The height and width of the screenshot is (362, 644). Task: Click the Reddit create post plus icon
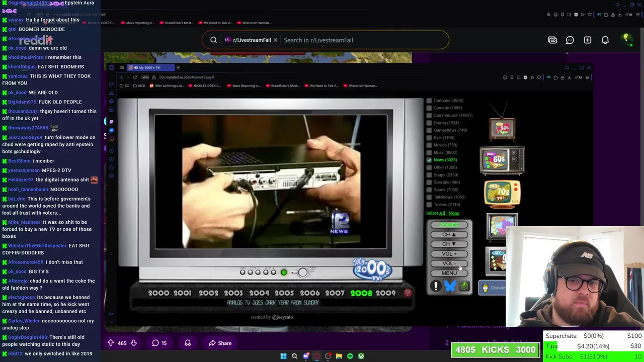pos(588,40)
